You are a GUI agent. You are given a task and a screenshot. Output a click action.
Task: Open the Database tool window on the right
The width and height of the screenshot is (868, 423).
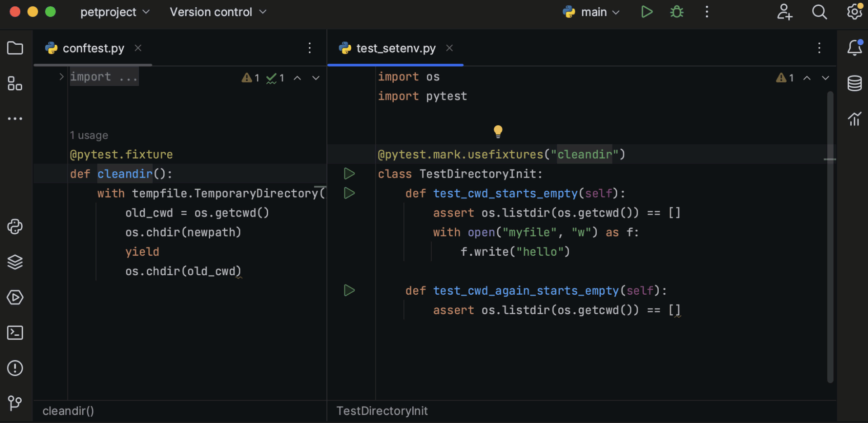coord(854,83)
